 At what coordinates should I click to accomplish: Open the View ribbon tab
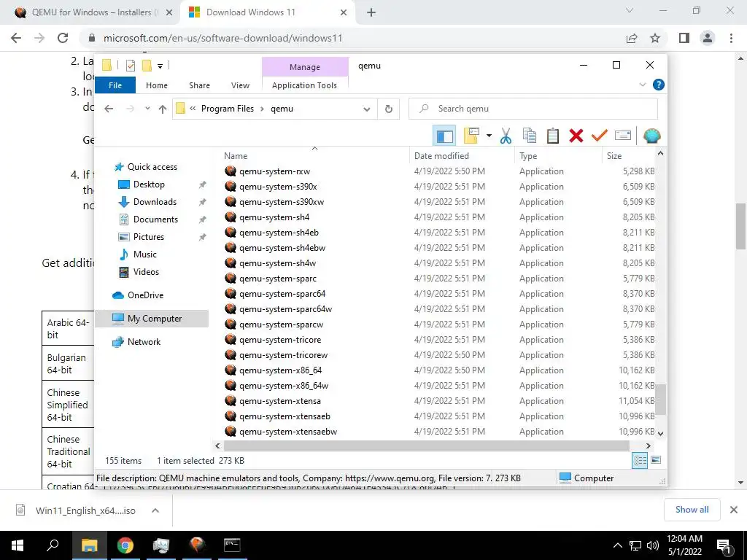point(240,85)
